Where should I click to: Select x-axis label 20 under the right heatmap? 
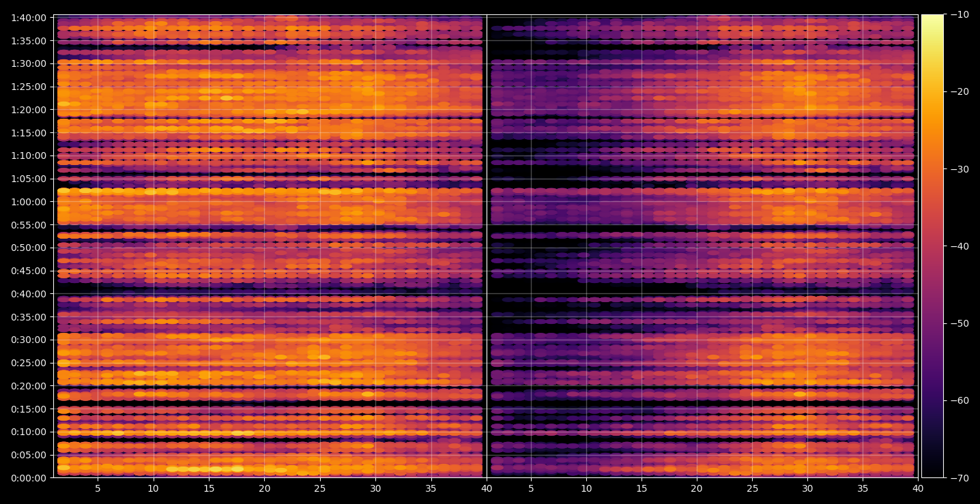tap(697, 489)
